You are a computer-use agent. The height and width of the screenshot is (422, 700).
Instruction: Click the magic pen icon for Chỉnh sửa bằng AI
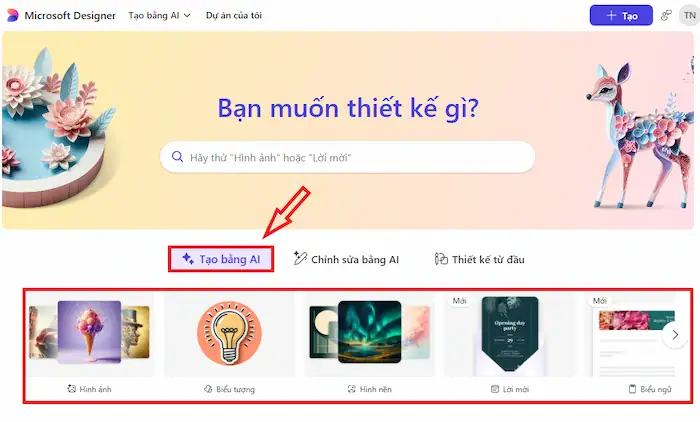point(300,258)
